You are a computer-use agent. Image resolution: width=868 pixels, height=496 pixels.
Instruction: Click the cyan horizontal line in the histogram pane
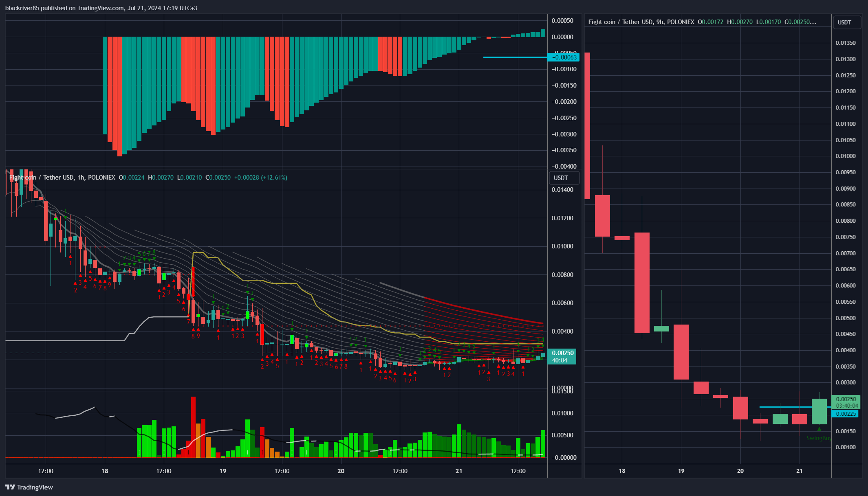(x=515, y=57)
